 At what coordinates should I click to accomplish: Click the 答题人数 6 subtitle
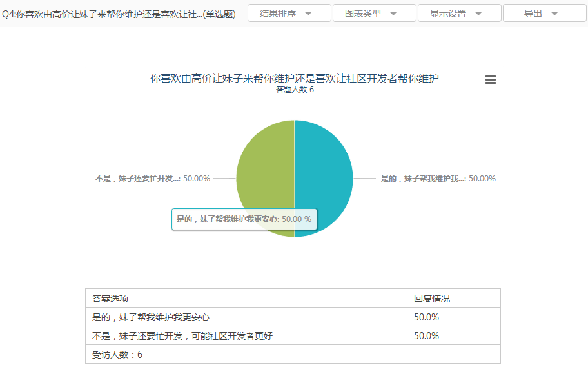pyautogui.click(x=295, y=90)
